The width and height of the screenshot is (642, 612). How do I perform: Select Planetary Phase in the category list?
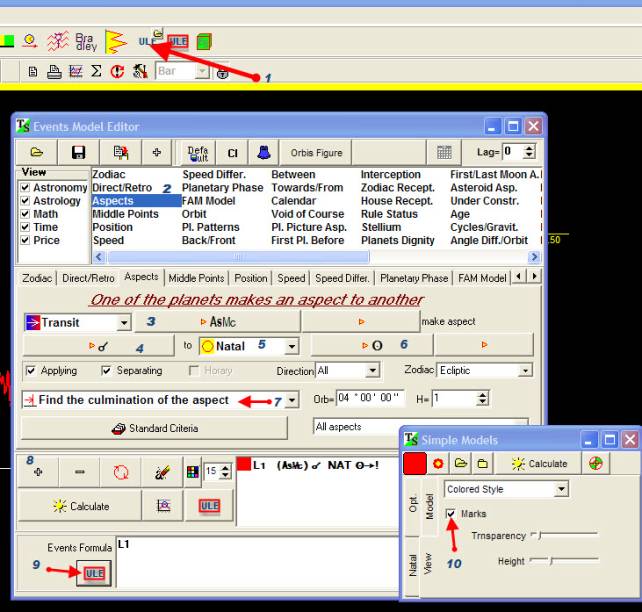pyautogui.click(x=222, y=188)
